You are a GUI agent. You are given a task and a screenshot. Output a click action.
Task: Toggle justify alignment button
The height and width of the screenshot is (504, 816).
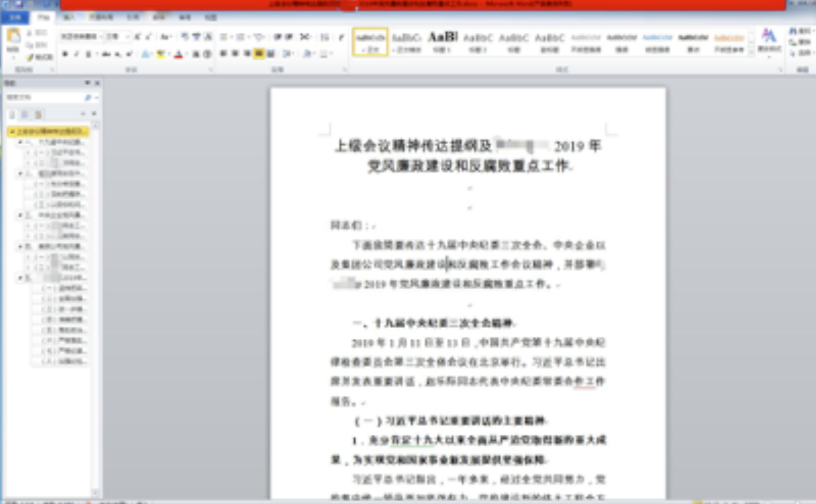click(x=259, y=54)
